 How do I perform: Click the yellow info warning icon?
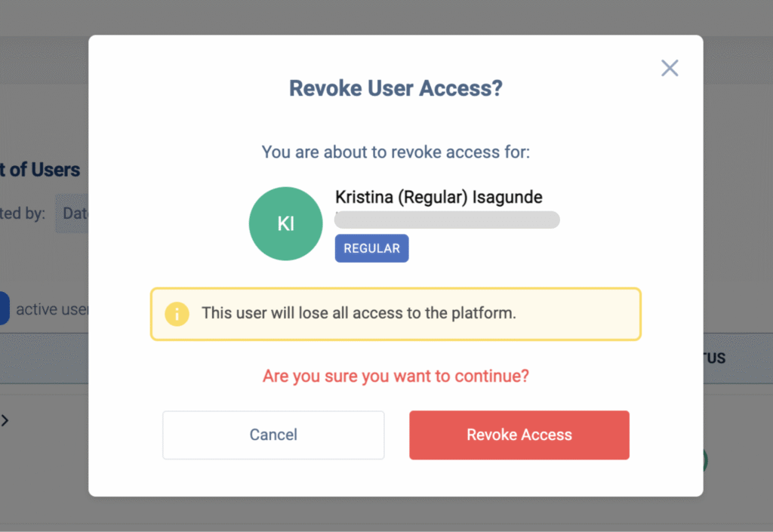point(177,313)
